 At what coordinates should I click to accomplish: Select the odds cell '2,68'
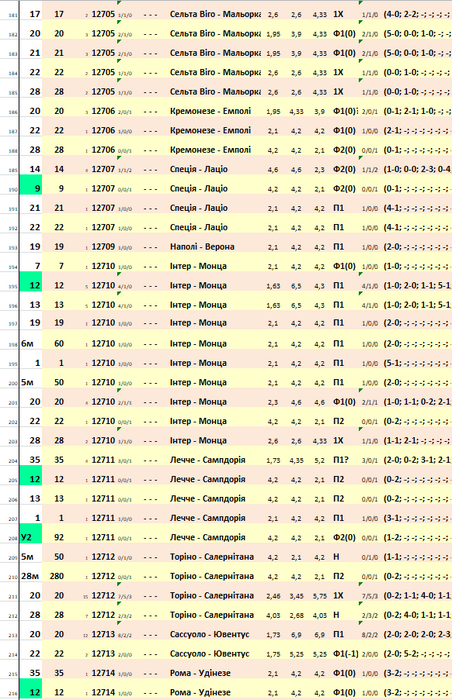[x=297, y=615]
